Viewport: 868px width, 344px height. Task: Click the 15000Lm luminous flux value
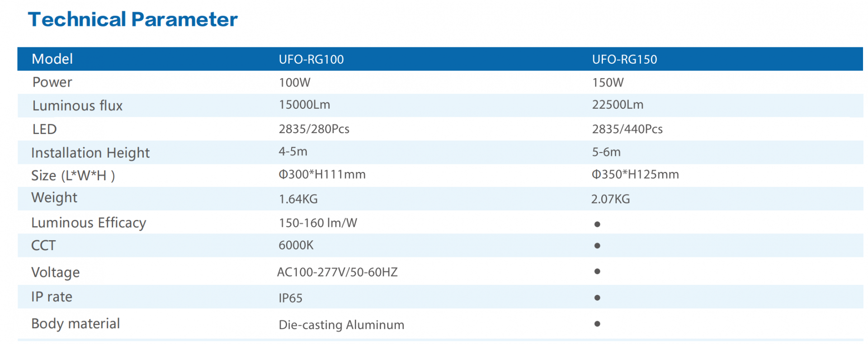[304, 105]
